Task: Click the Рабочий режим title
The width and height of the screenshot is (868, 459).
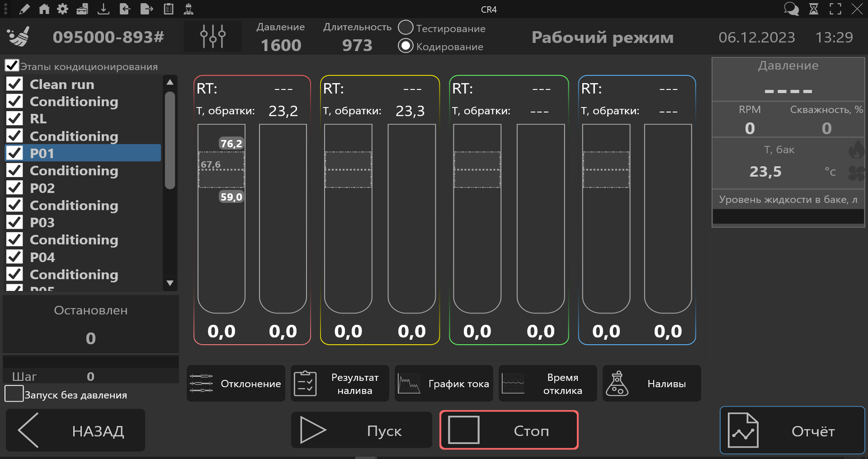Action: [603, 37]
